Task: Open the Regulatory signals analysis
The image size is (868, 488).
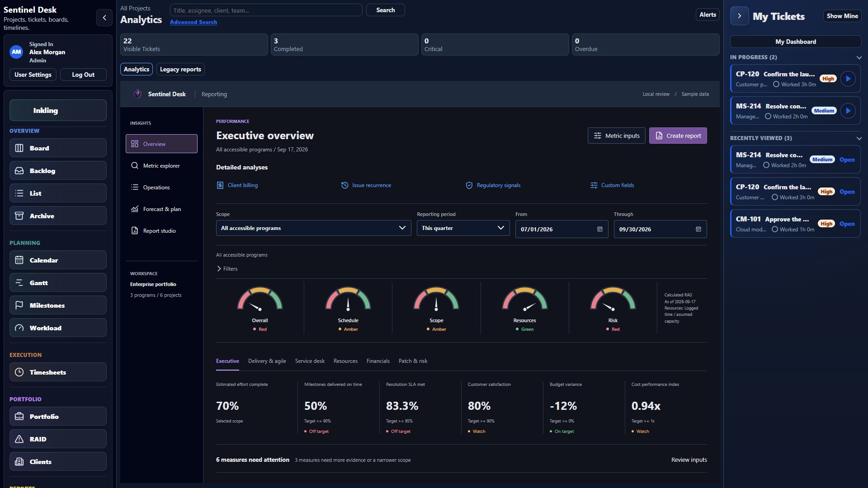Action: pos(493,185)
